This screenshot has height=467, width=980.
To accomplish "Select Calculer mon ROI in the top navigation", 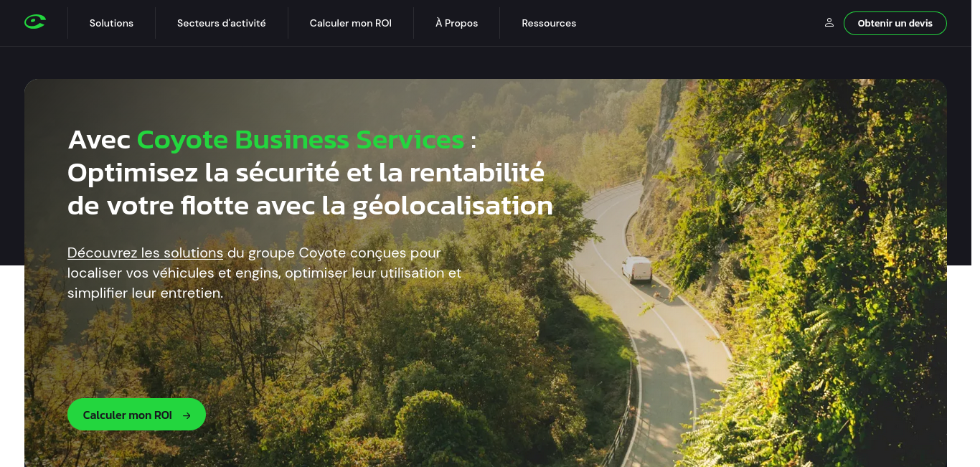I will coord(351,23).
